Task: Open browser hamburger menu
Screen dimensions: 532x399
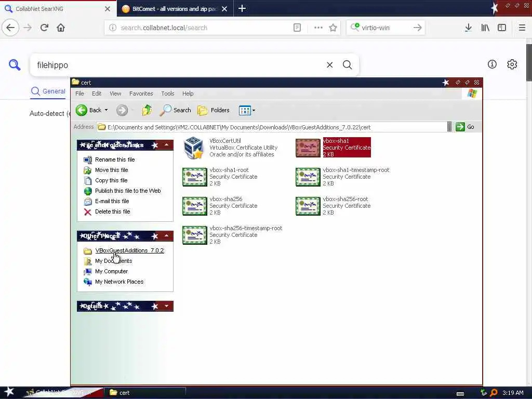Action: coord(522,28)
